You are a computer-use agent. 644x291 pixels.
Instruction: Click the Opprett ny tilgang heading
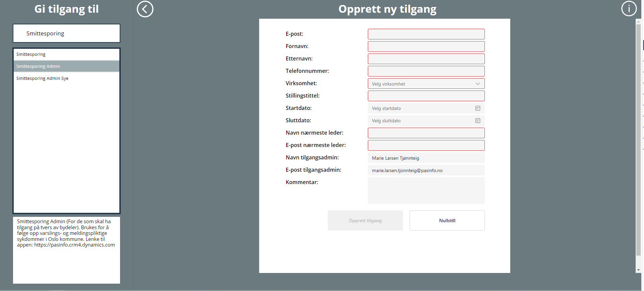[387, 9]
